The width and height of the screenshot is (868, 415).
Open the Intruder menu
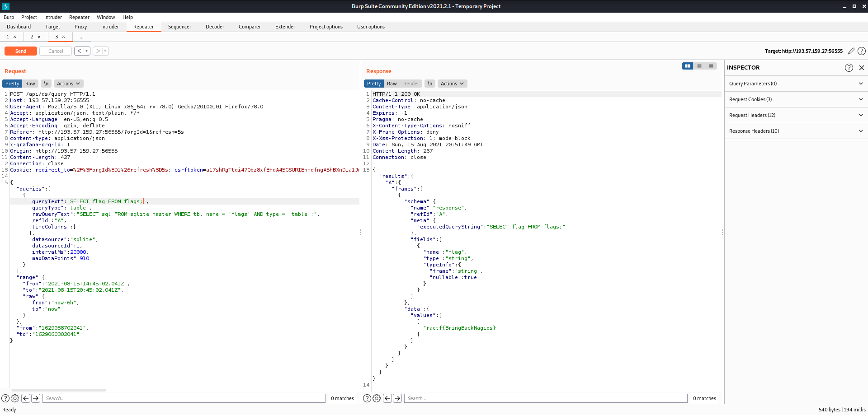coord(53,17)
